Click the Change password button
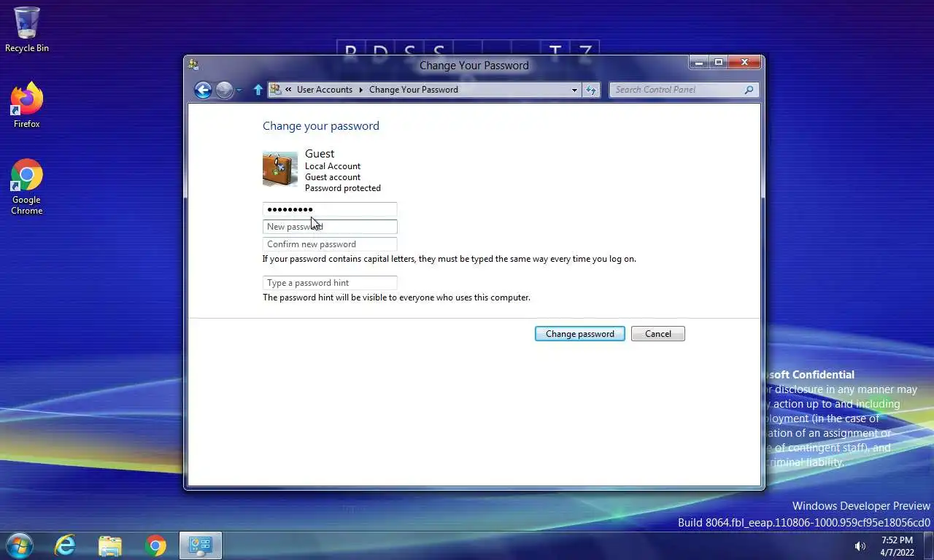The image size is (934, 560). pos(580,334)
